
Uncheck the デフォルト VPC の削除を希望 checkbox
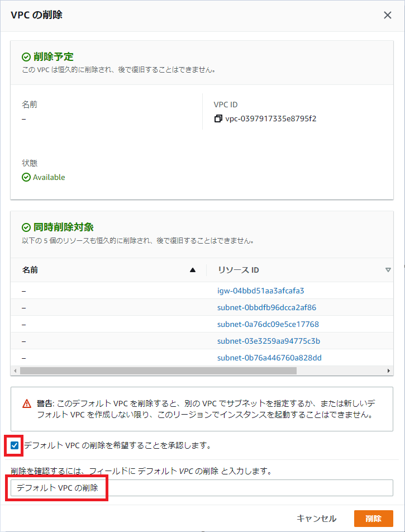15,445
